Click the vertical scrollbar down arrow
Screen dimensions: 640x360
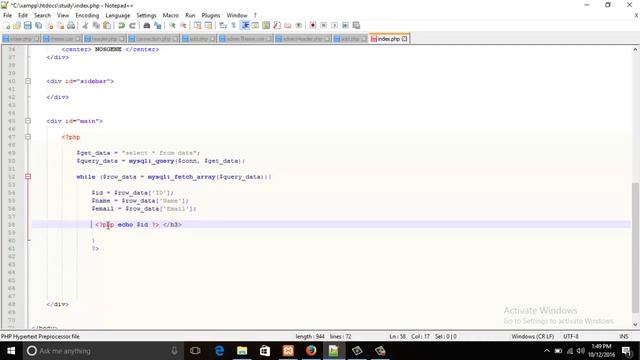pos(635,324)
